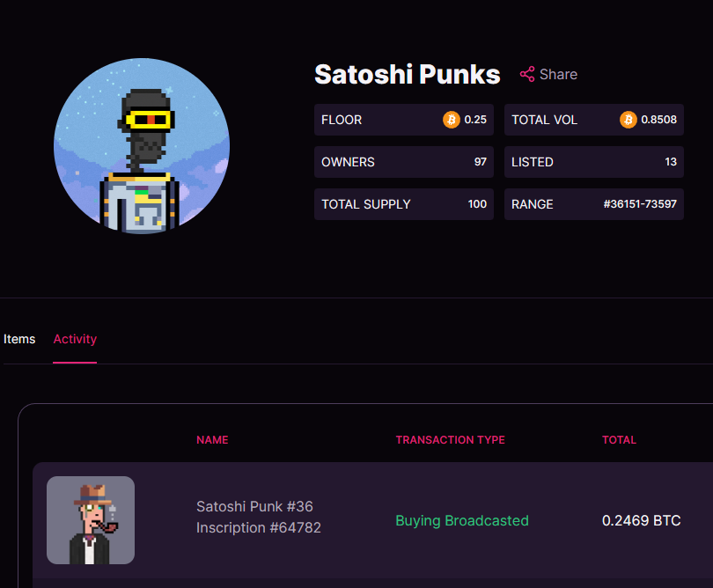
Task: Click the LISTED count 13
Action: tap(671, 162)
